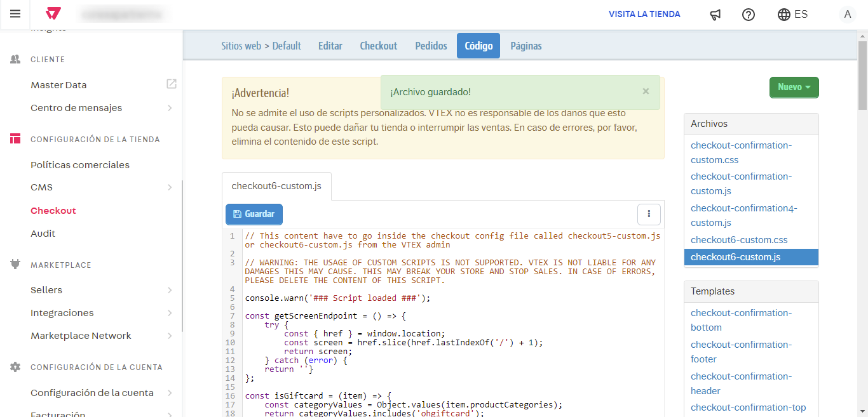Screen dimensions: 868x417
Task: Open the hamburger menu icon
Action: (15, 14)
